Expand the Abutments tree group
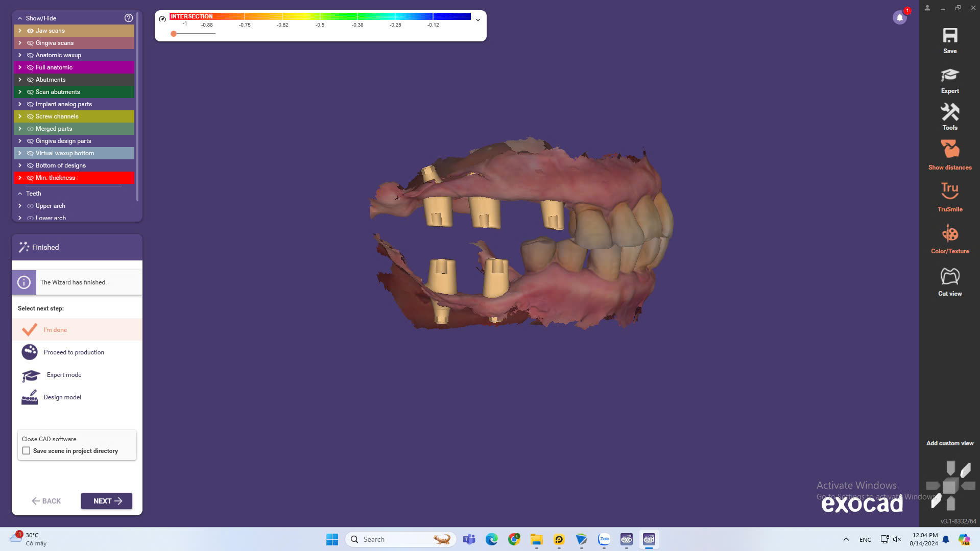The height and width of the screenshot is (551, 980). pyautogui.click(x=20, y=80)
